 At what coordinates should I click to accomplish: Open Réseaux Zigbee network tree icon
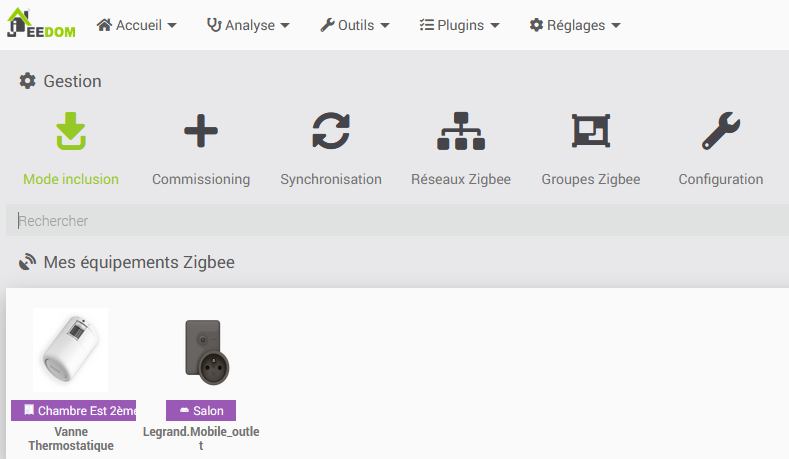point(461,131)
